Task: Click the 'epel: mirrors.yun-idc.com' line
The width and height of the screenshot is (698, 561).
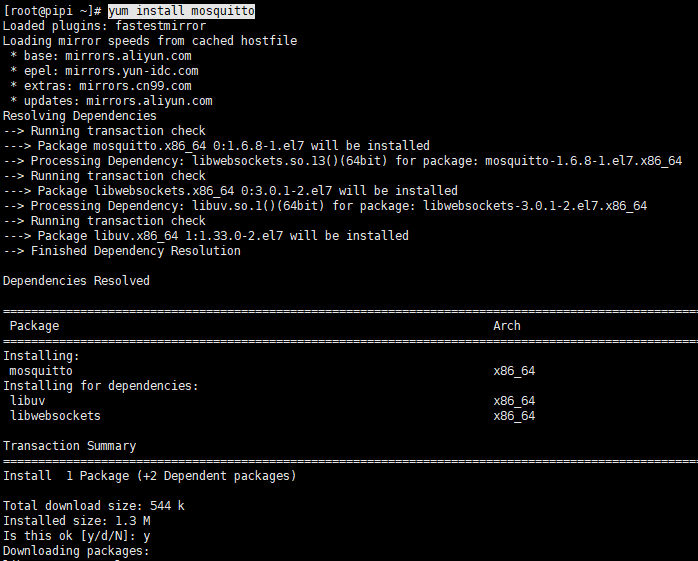Action: [x=105, y=71]
